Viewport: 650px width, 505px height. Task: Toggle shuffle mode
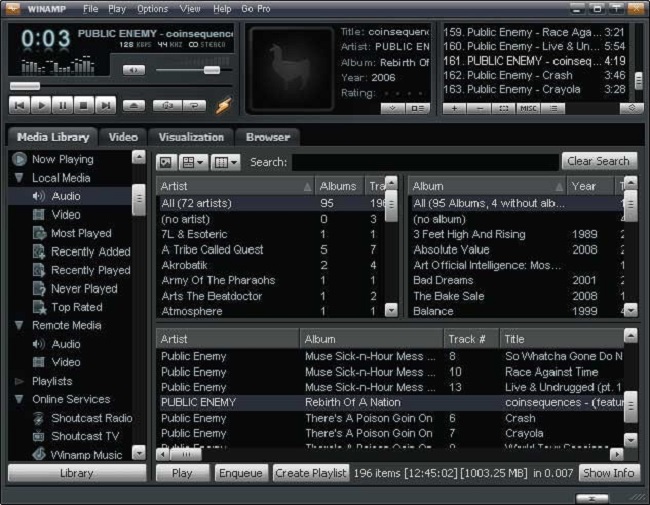pyautogui.click(x=167, y=106)
